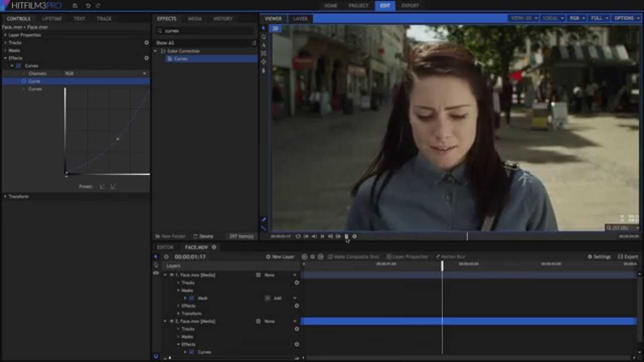Click the gear icon next to Tracks in Controls
The image size is (644, 362).
146,43
